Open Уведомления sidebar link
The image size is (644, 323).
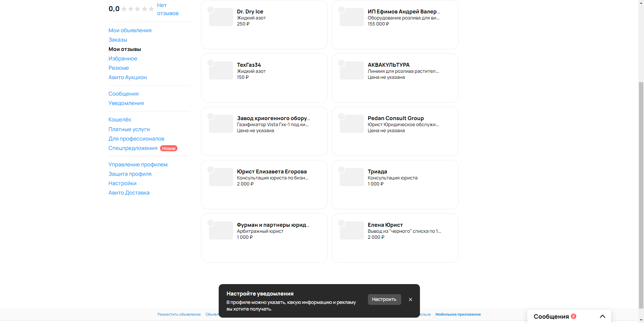[x=126, y=103]
